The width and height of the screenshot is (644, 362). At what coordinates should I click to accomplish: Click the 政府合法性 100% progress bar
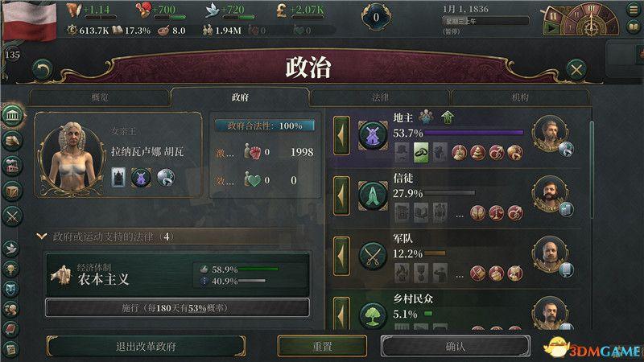[x=265, y=125]
